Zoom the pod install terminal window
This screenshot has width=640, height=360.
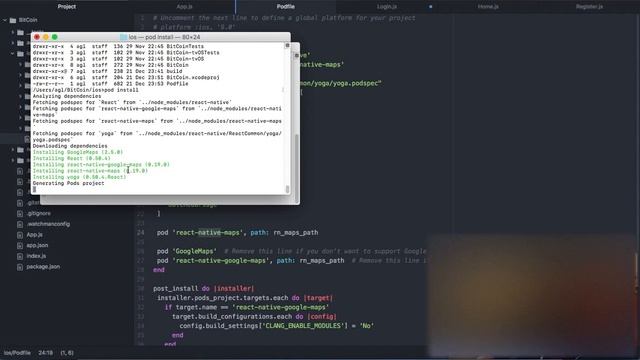click(55, 37)
